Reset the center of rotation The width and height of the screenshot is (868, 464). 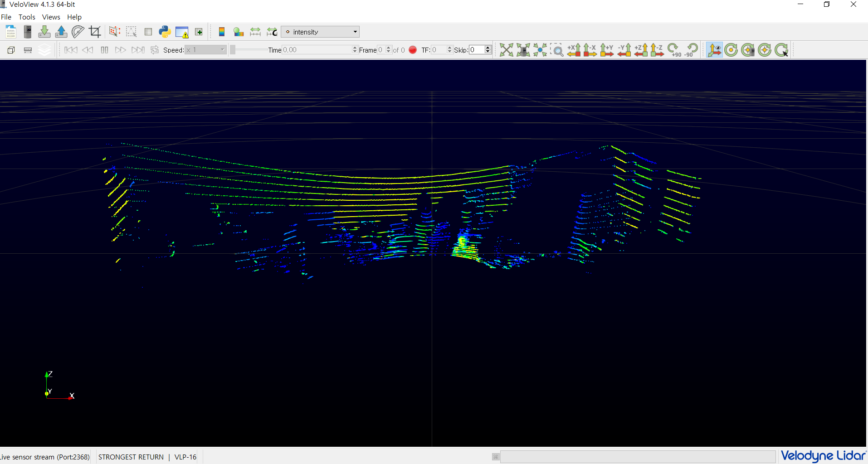point(765,50)
